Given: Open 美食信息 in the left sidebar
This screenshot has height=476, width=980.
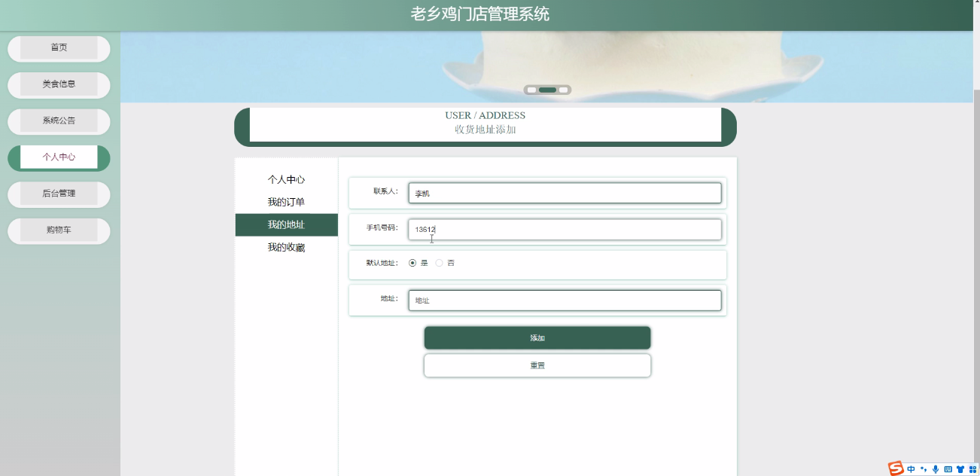Looking at the screenshot, I should coord(59,84).
